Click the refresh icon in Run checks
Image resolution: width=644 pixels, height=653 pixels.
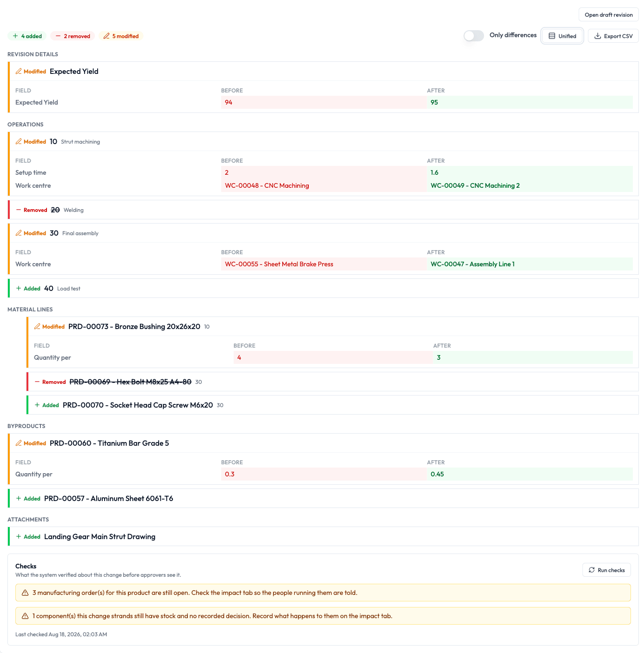tap(592, 570)
